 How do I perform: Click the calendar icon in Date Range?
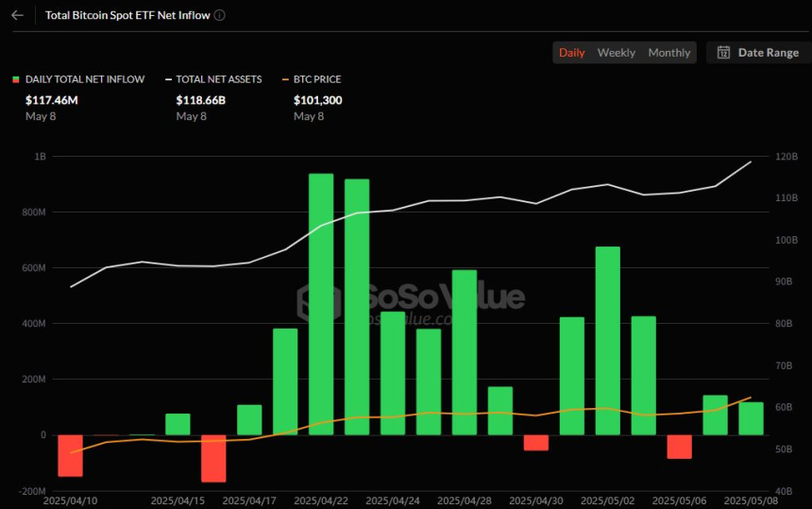point(723,53)
